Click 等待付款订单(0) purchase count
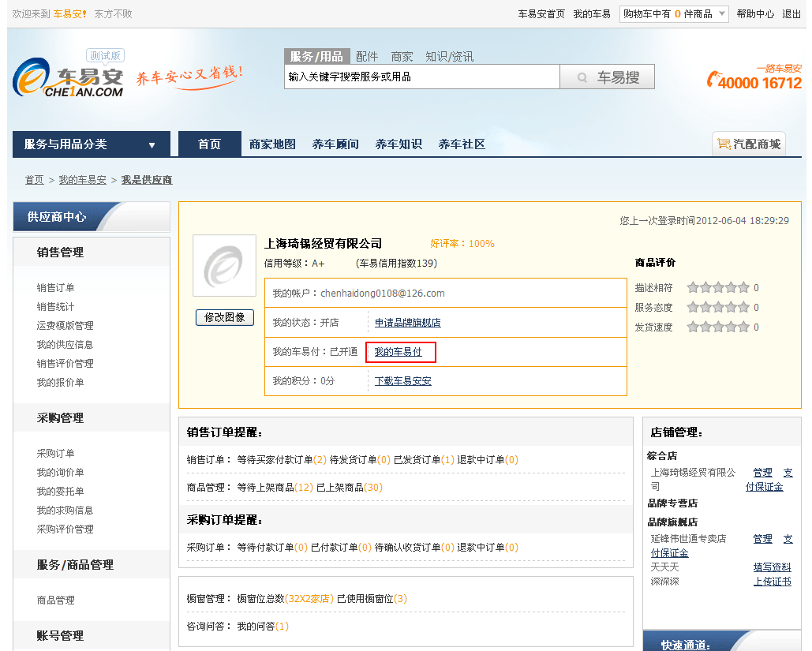 pyautogui.click(x=272, y=548)
